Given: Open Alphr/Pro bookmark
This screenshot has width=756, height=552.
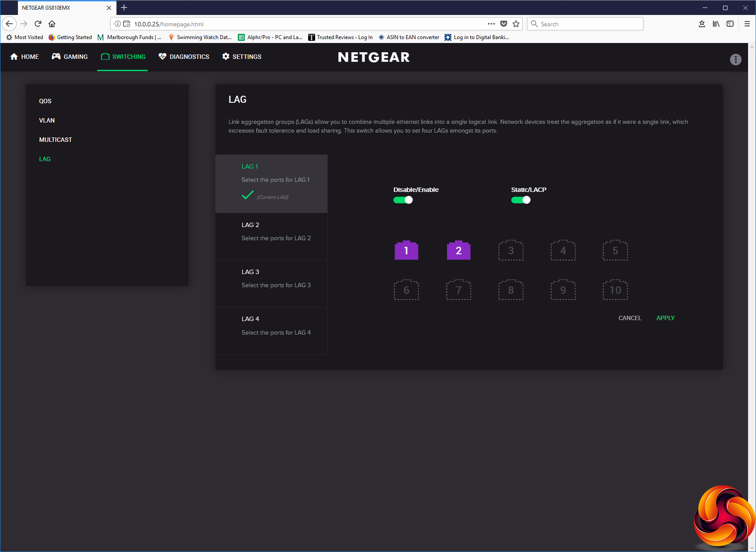Looking at the screenshot, I should [270, 37].
